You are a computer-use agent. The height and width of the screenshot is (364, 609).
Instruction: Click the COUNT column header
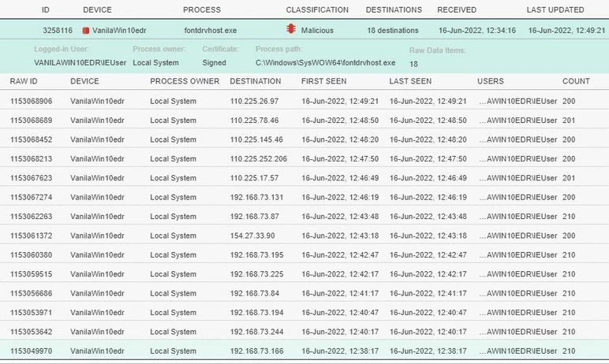tap(576, 81)
